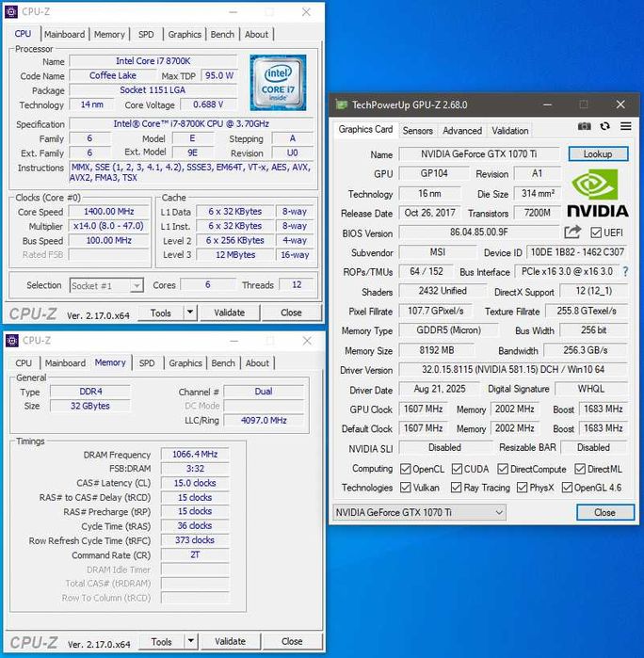
Task: Click Specification field Intel Core i7-8700K CPU @ 3.70GHz
Action: click(191, 124)
